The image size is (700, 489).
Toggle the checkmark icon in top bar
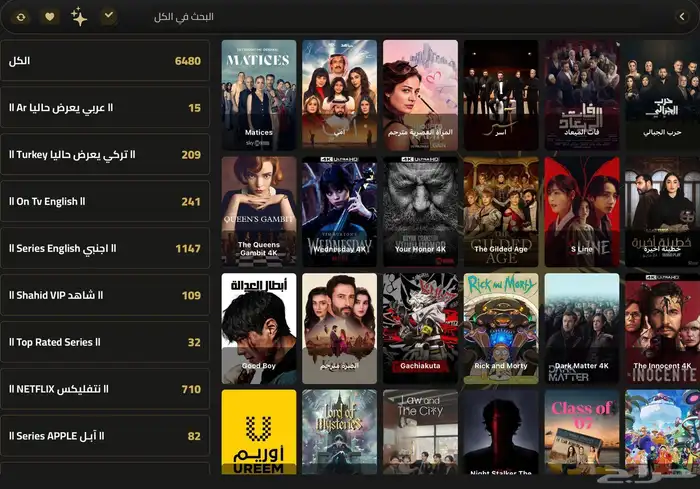coord(108,17)
